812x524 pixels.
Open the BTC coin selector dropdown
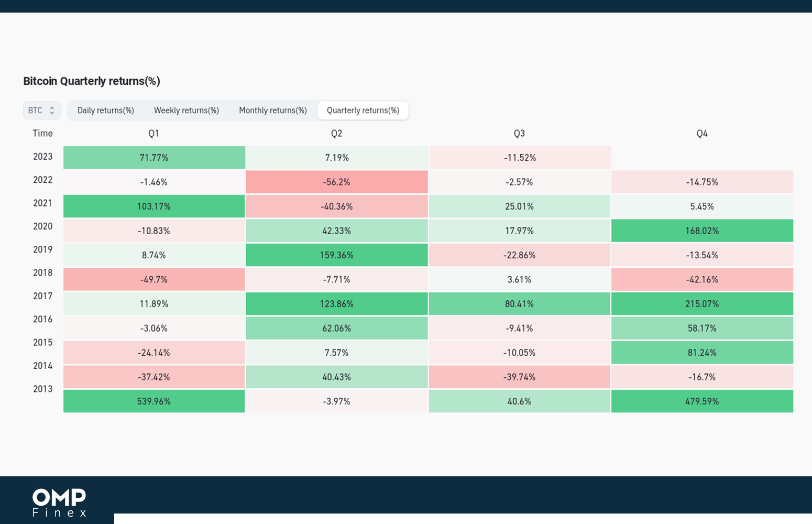(42, 111)
